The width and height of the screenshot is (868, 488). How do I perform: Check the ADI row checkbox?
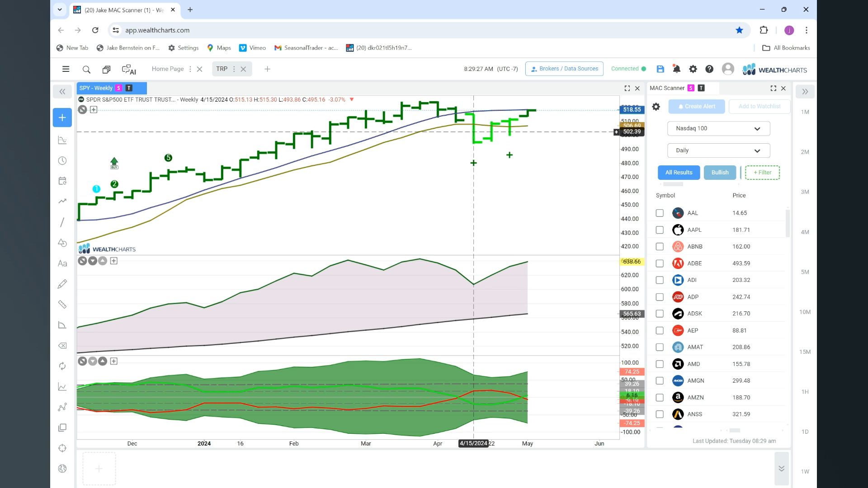[x=660, y=280]
